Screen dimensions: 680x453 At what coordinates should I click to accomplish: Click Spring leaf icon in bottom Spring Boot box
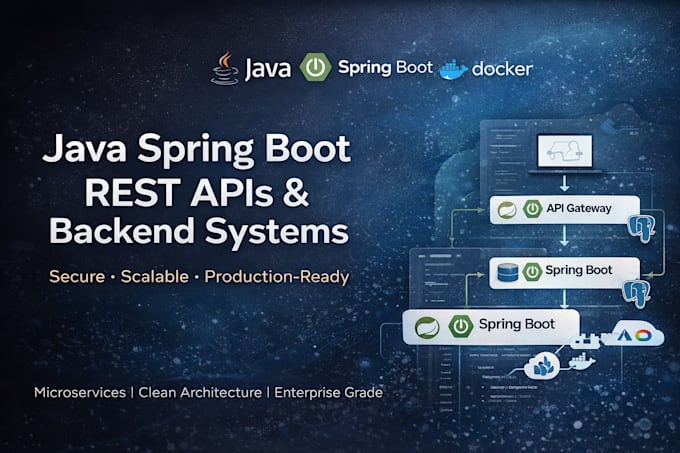427,327
